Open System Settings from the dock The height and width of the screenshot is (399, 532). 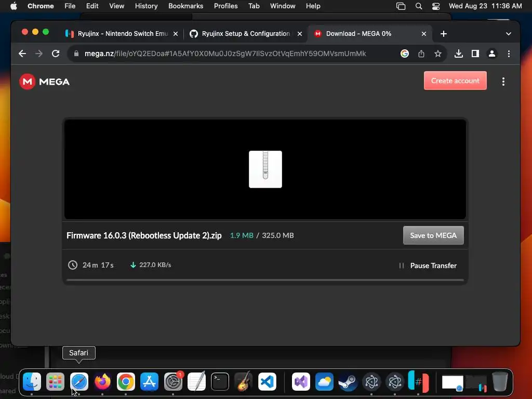click(173, 382)
